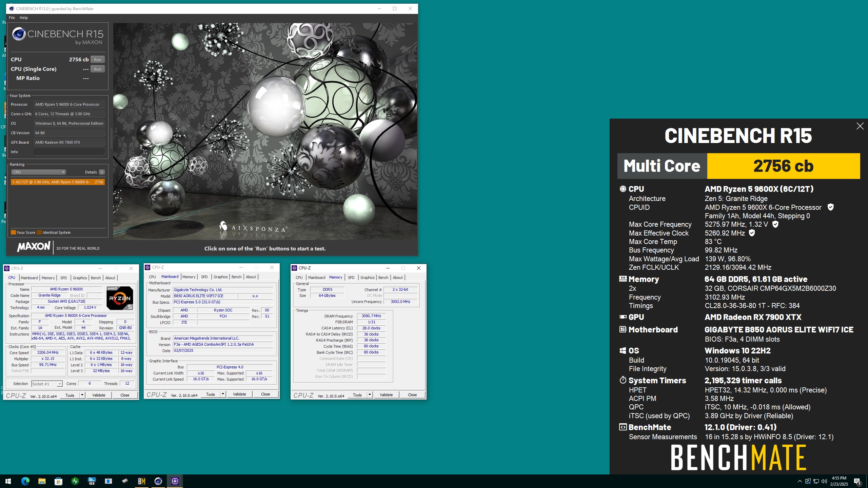This screenshot has height=488, width=868.
Task: Open Tools dropdown arrow in Memory CPU-Z window
Action: click(x=370, y=395)
